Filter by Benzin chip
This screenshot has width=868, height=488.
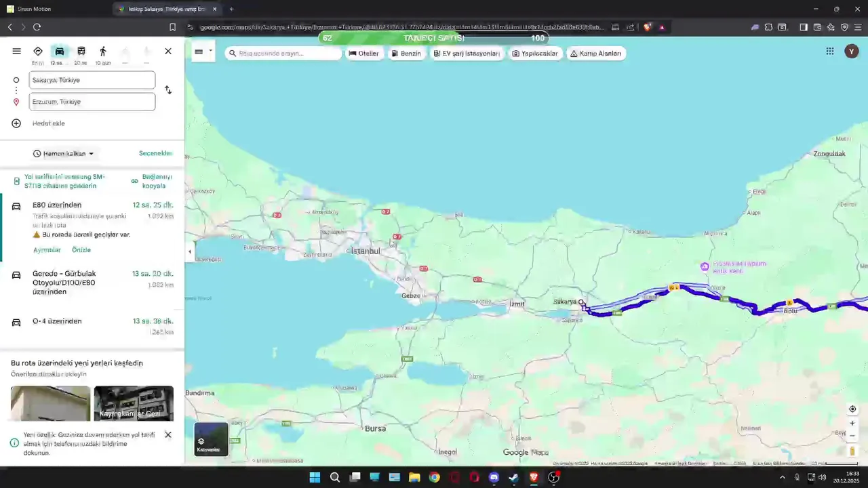[x=406, y=54]
